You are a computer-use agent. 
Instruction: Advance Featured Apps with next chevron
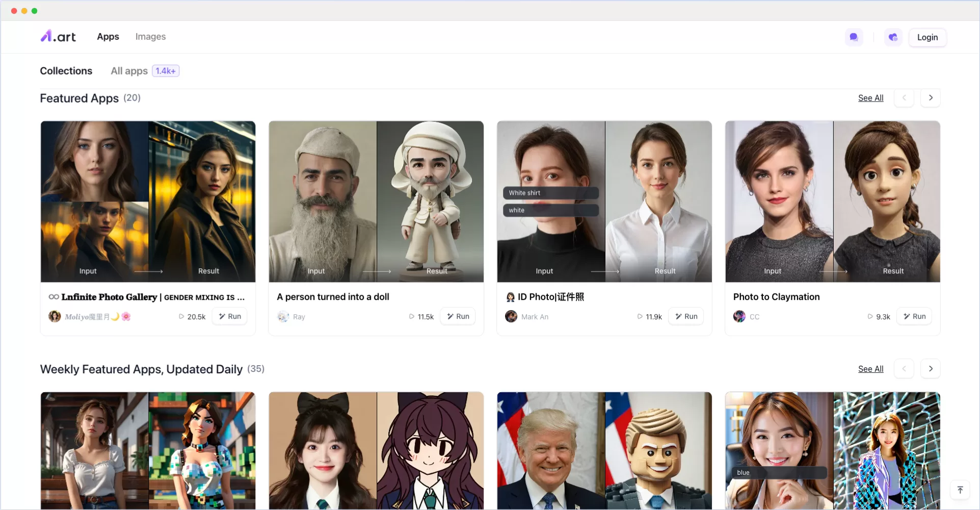click(x=931, y=98)
